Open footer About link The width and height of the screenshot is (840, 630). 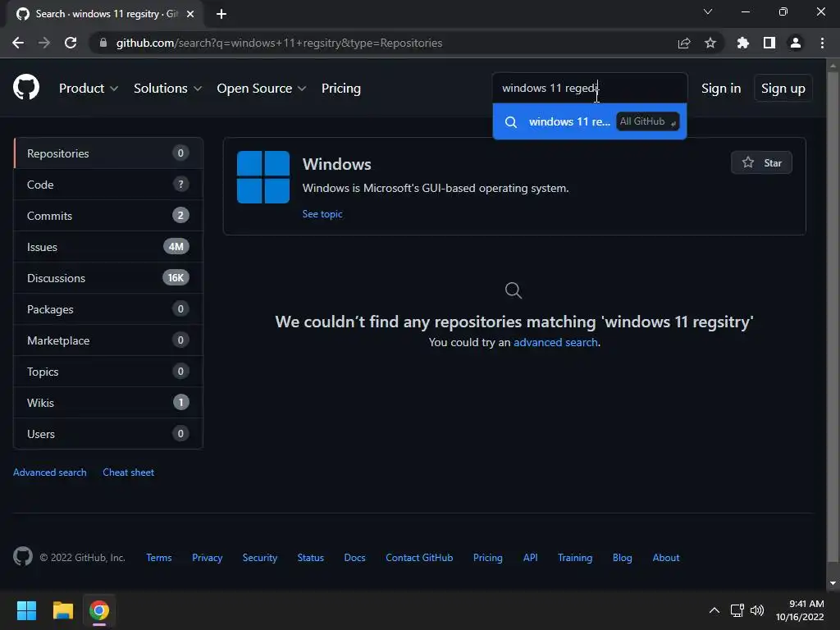(x=666, y=557)
